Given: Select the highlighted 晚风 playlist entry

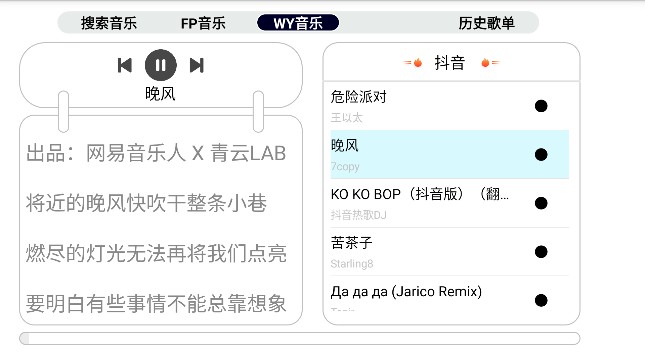Looking at the screenshot, I should click(450, 155).
